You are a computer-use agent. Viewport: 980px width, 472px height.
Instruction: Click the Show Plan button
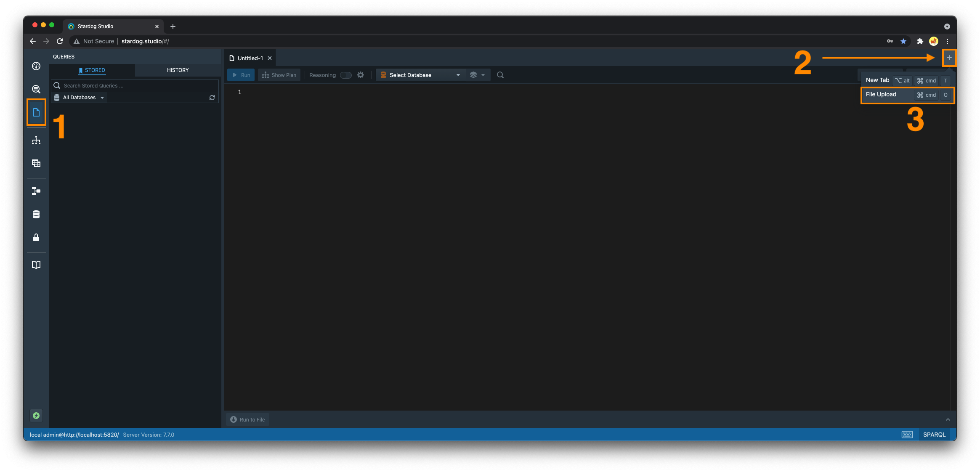point(279,75)
